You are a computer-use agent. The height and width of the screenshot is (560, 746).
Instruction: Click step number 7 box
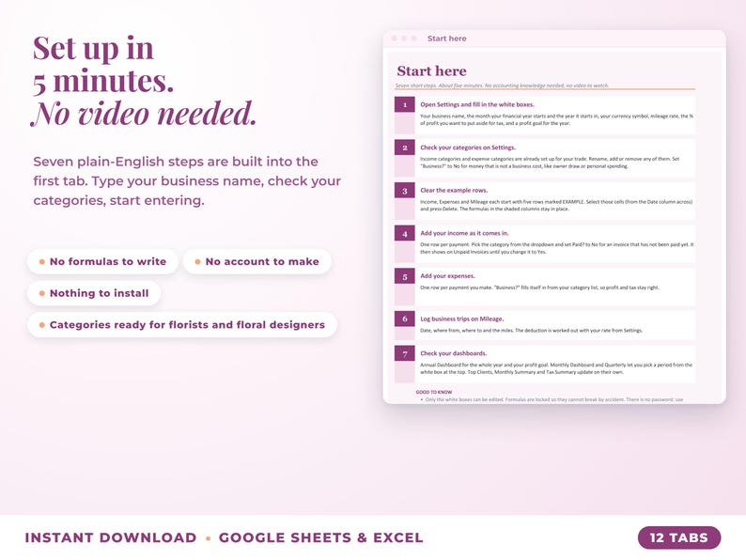pyautogui.click(x=404, y=353)
